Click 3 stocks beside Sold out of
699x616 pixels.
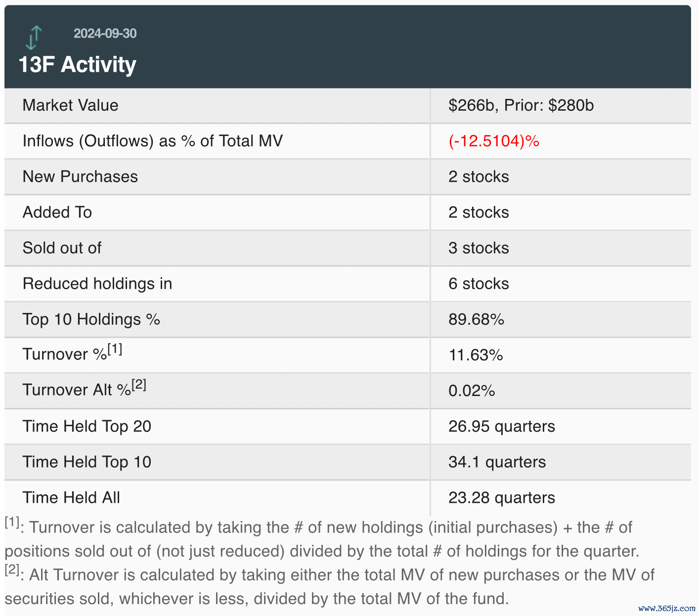click(479, 248)
